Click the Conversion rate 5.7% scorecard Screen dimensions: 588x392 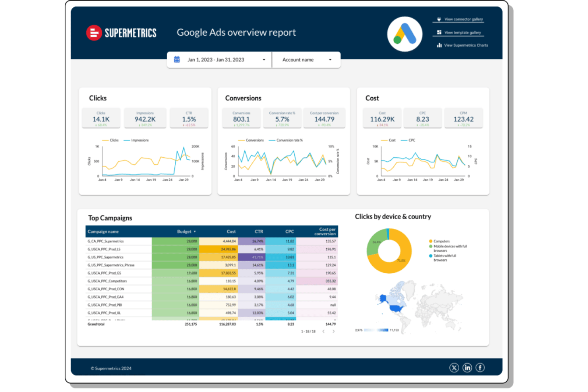tap(282, 118)
